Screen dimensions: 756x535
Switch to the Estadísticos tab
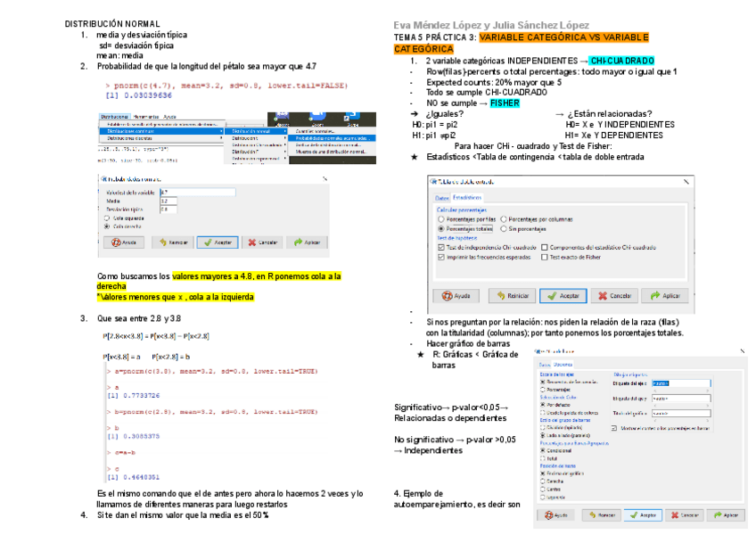(467, 197)
